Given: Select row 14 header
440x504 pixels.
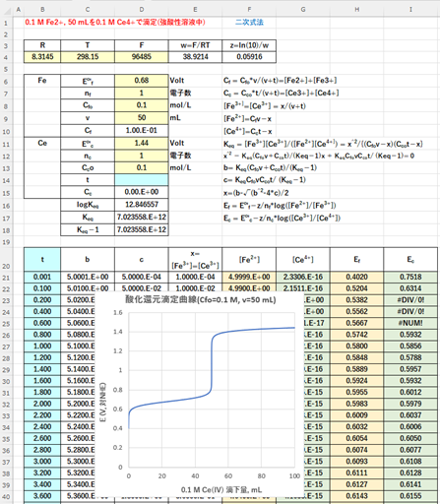Looking at the screenshot, I should [6, 180].
